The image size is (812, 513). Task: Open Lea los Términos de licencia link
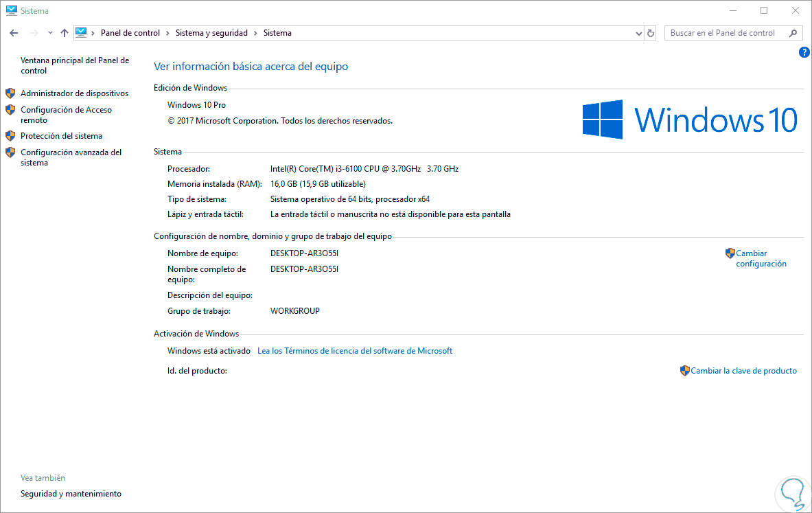[355, 351]
